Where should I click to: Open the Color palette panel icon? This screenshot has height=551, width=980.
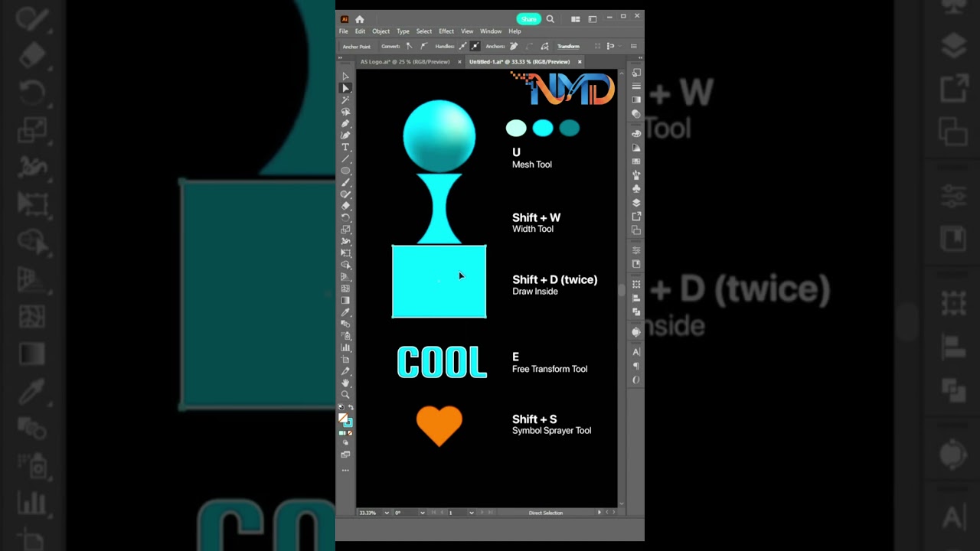click(x=636, y=134)
